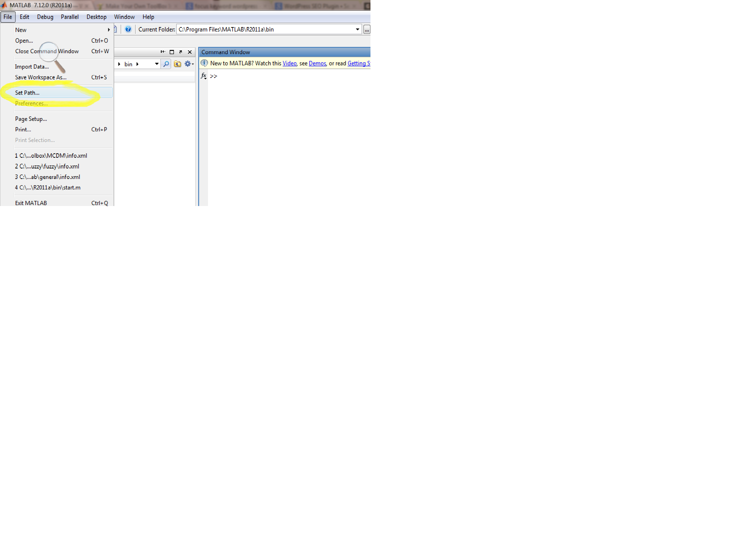Screen dimensions: 747x560
Task: Open recent file MCDM\info.xml
Action: (x=63, y=156)
